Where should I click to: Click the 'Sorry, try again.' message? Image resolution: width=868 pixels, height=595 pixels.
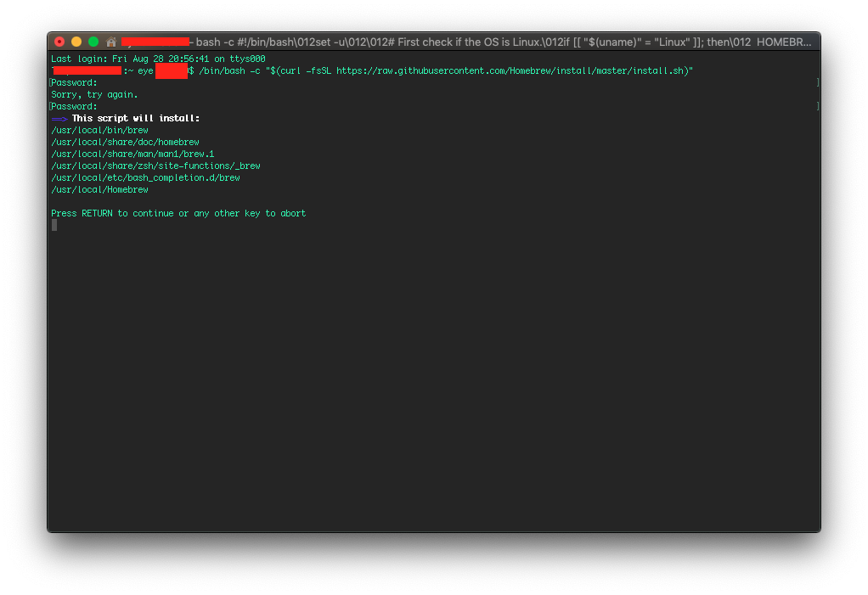coord(94,94)
